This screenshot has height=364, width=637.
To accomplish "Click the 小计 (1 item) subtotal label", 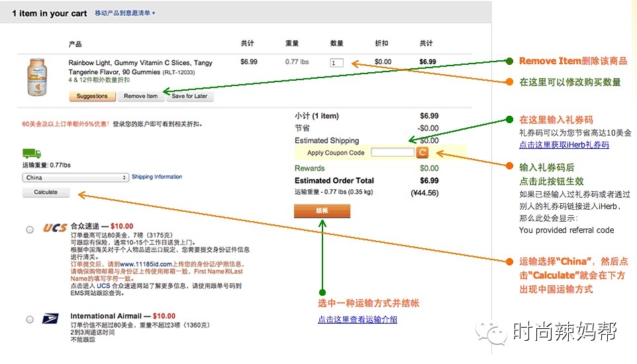I will [x=317, y=116].
